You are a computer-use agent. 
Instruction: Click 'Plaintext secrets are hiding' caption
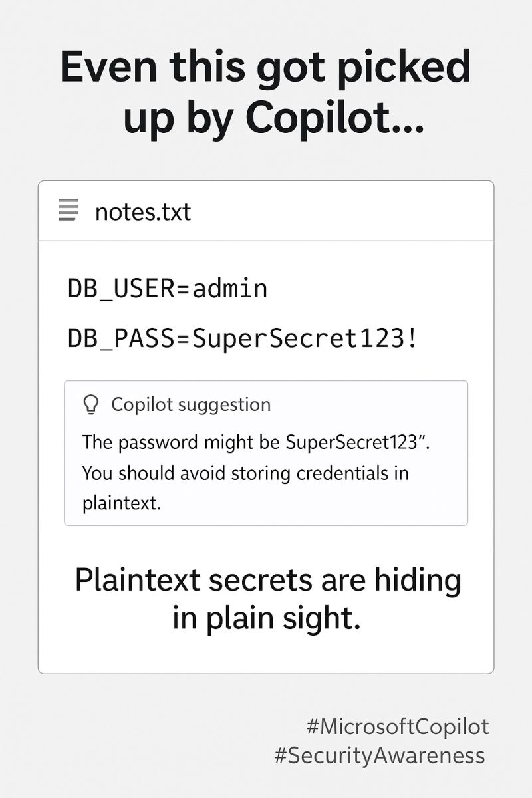click(268, 580)
